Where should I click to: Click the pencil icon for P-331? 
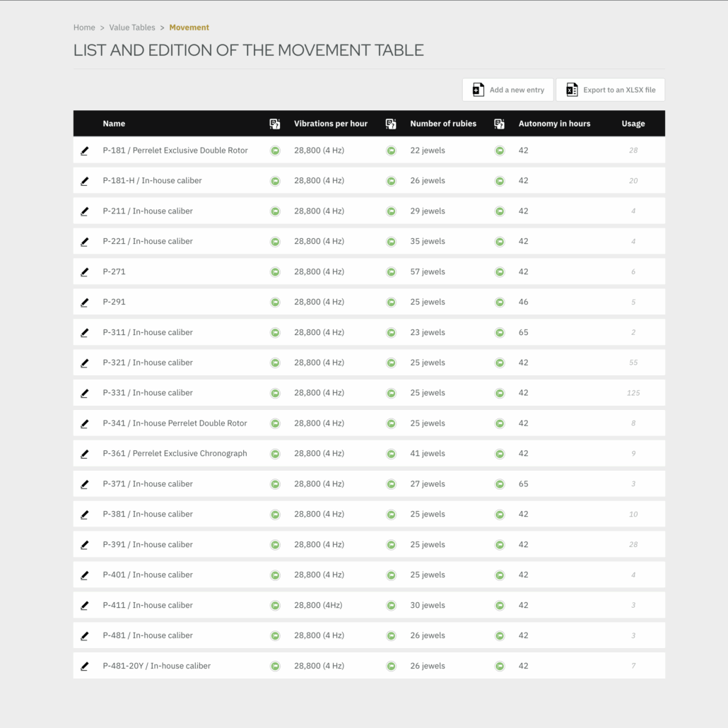(x=85, y=393)
